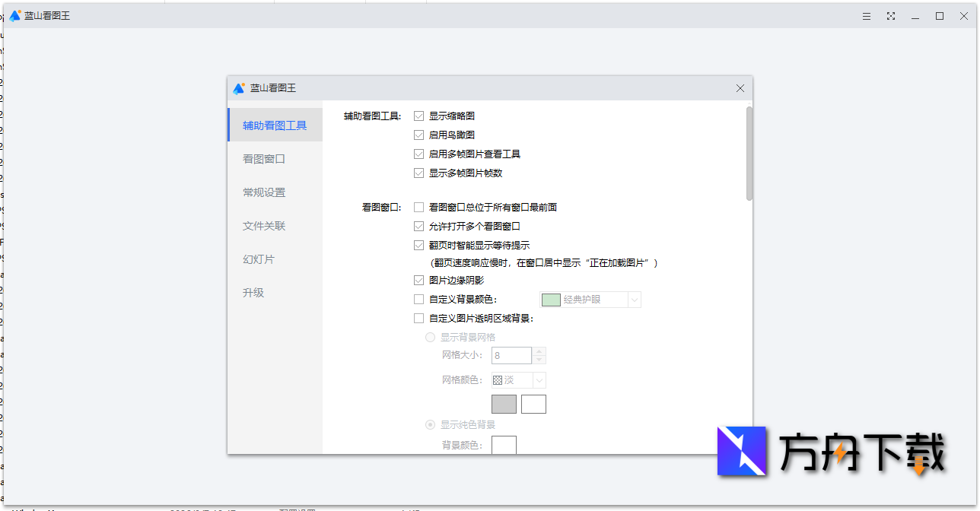Click the 蓝山看图王 app logo icon
Screen dimensions: 980x511
click(14, 14)
